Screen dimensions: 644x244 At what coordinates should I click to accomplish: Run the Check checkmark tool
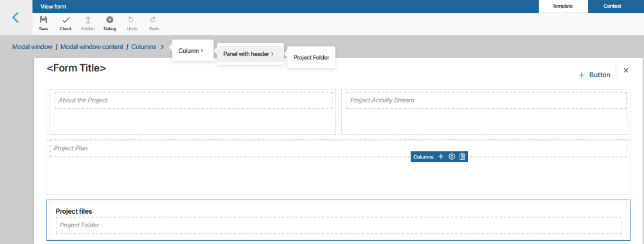pos(66,20)
